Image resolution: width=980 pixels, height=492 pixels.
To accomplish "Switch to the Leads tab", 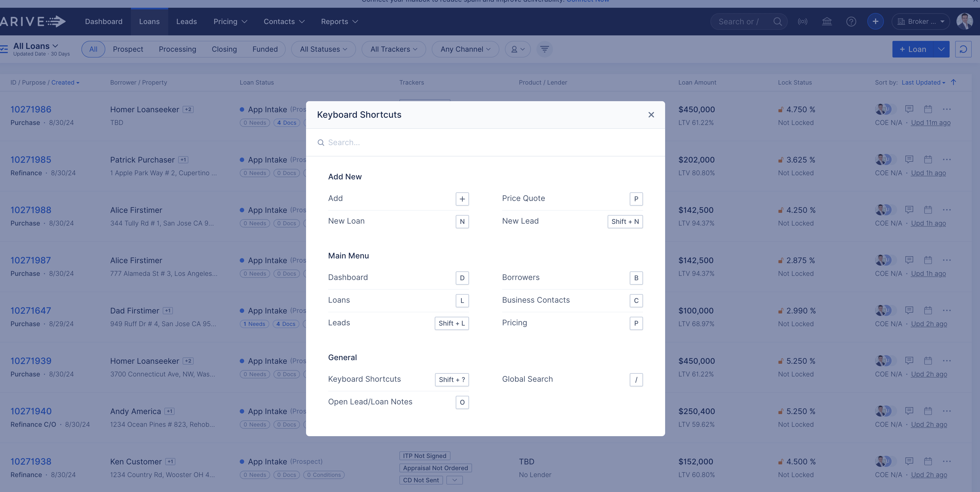I will 186,22.
